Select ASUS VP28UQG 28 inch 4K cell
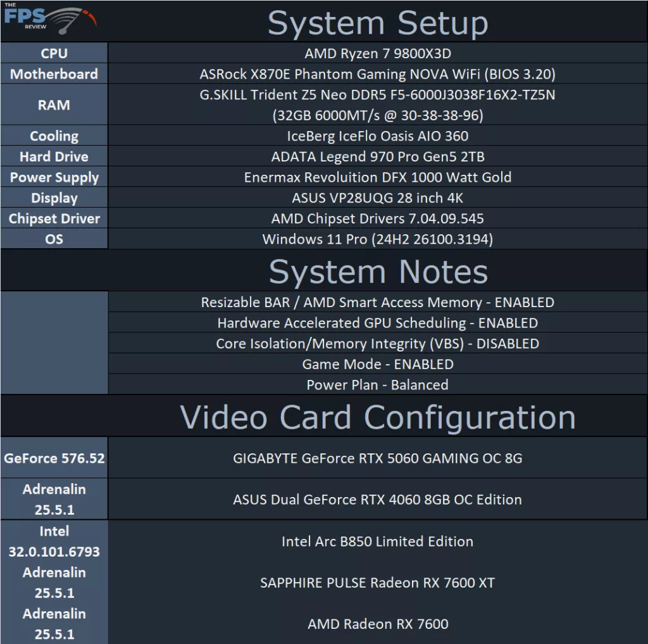The width and height of the screenshot is (648, 644). pos(378,198)
